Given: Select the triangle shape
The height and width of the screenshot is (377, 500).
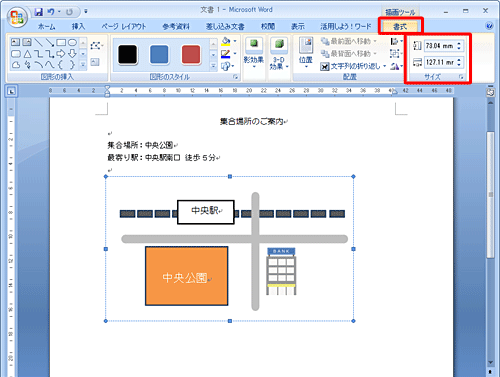Looking at the screenshot, I should click(27, 54).
